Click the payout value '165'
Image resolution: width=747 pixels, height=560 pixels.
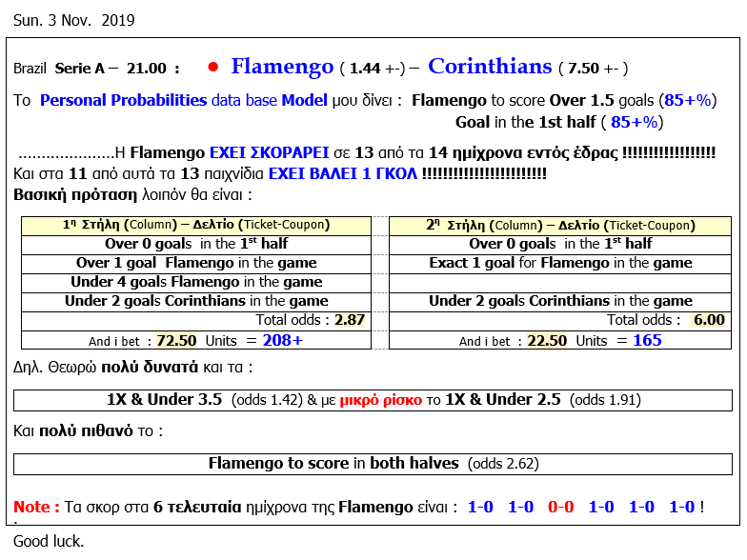pyautogui.click(x=647, y=341)
